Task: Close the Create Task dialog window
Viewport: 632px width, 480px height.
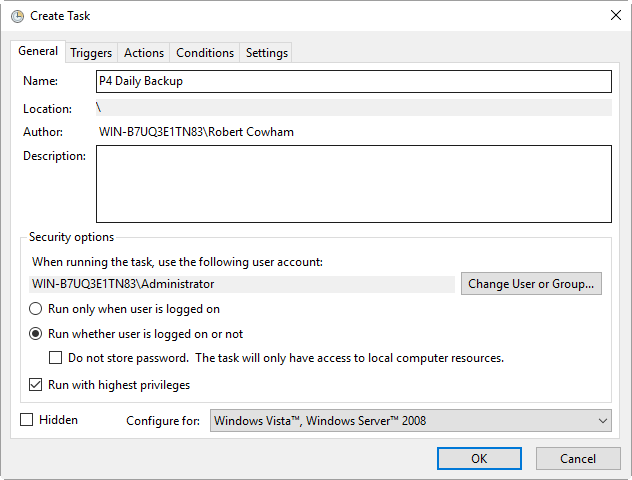Action: point(614,16)
